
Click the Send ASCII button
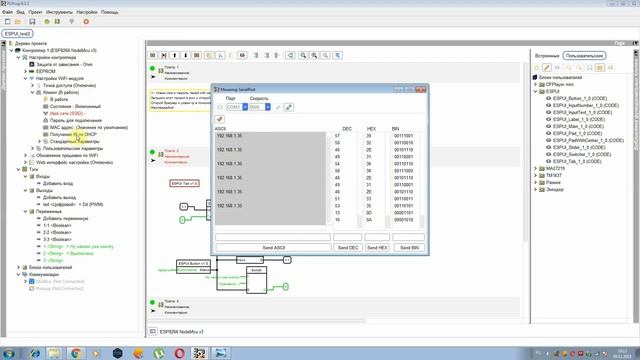(x=273, y=248)
